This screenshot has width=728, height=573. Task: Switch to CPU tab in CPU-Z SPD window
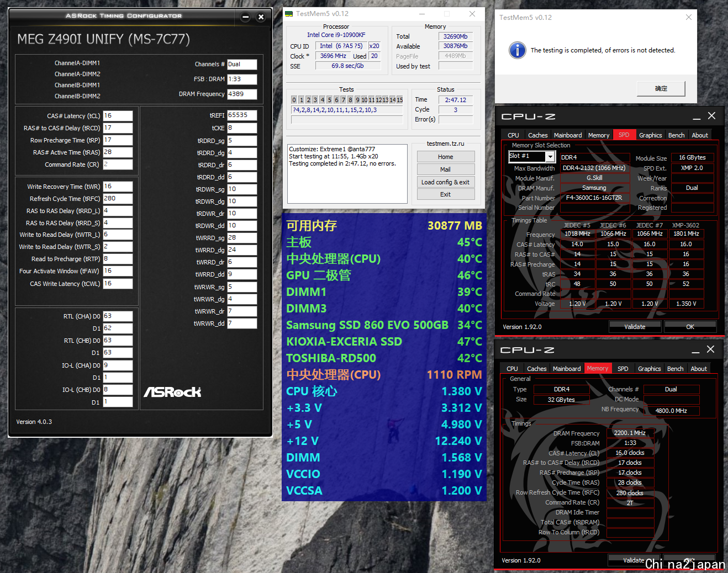[x=513, y=135]
